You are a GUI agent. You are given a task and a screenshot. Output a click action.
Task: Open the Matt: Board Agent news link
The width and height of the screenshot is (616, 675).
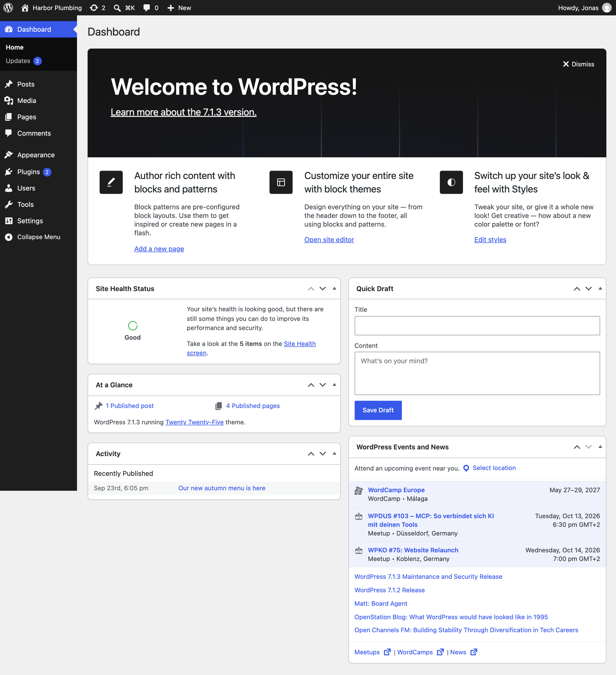[x=381, y=603]
